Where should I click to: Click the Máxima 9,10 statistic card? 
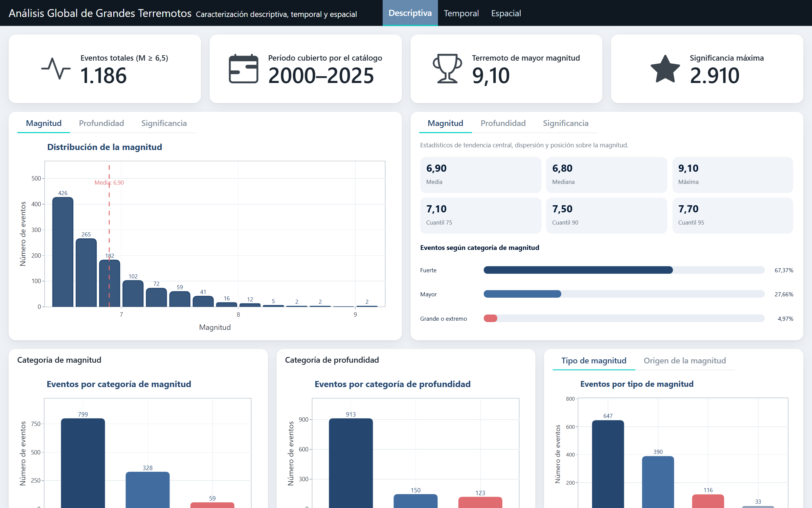(732, 175)
